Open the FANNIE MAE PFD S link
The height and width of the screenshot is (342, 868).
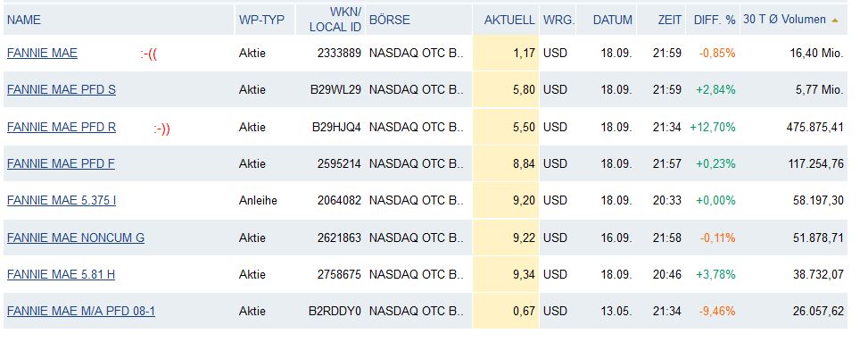[x=62, y=90]
